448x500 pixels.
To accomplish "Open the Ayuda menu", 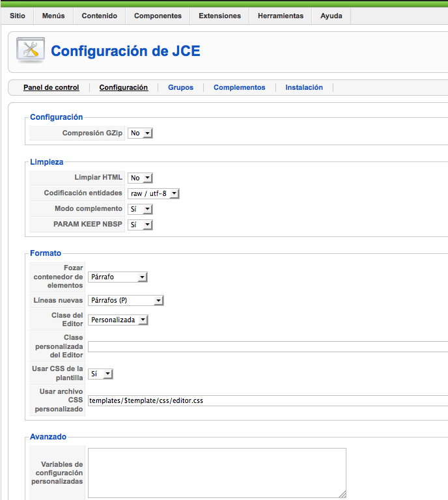I will [x=331, y=16].
